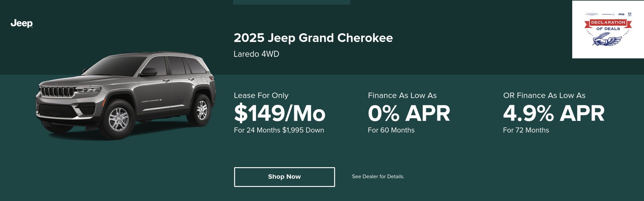Expand the For 60 Months finance terms
Screen dimensions: 644x201
click(x=391, y=130)
